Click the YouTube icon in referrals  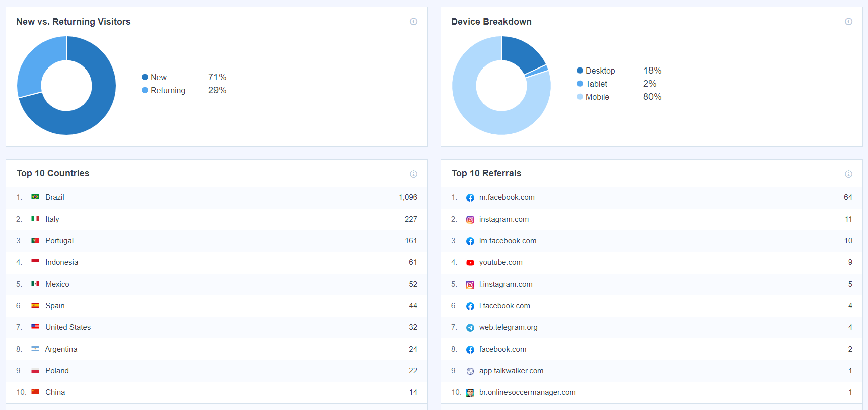(x=470, y=263)
